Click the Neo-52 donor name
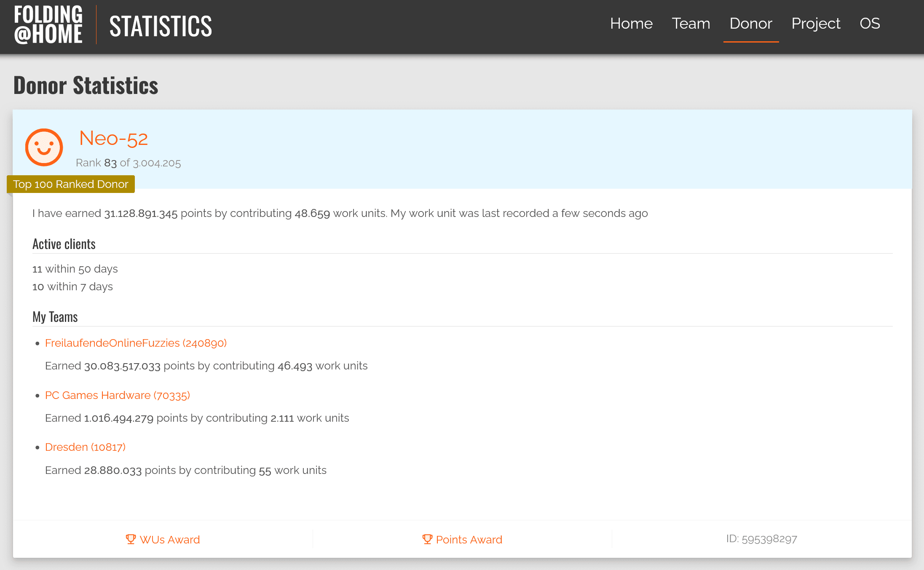 coord(113,138)
